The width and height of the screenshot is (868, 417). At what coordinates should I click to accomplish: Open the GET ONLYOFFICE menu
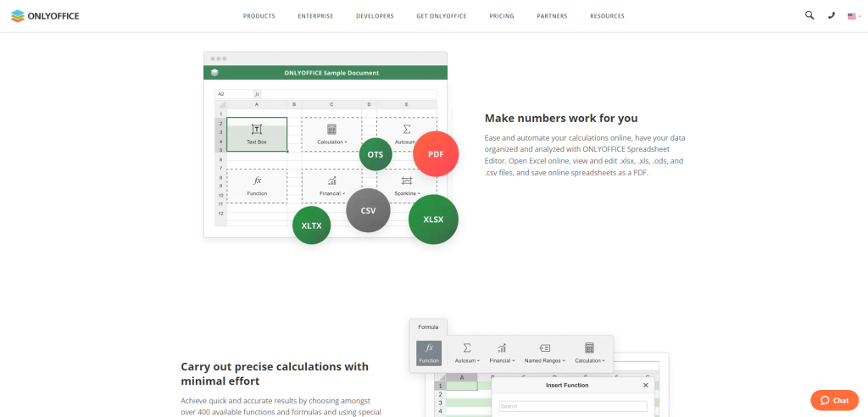[441, 16]
